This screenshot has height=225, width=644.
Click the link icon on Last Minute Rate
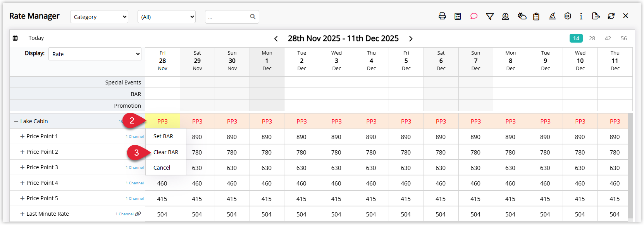click(x=138, y=214)
